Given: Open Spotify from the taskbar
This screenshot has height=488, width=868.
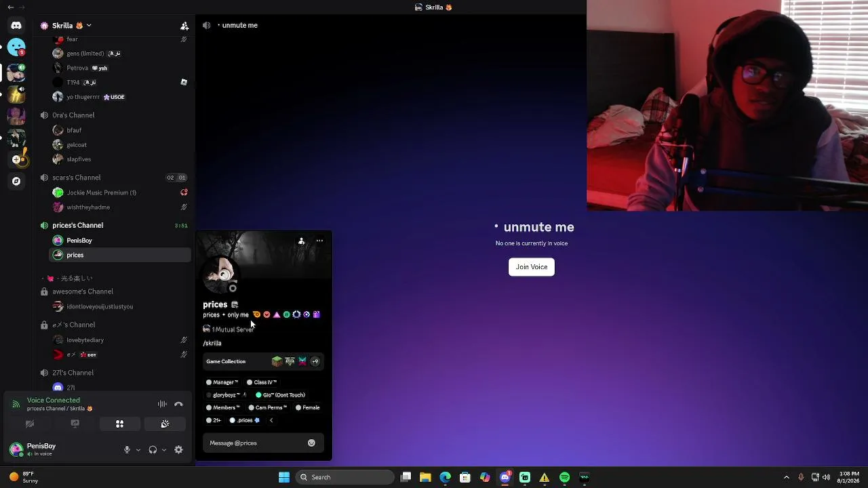Looking at the screenshot, I should click(564, 477).
